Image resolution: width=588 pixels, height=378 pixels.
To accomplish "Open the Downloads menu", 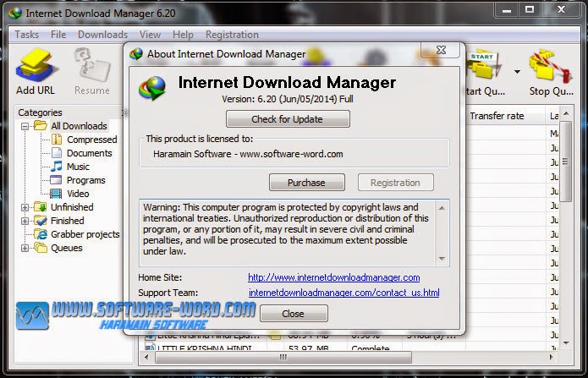I will tap(102, 35).
